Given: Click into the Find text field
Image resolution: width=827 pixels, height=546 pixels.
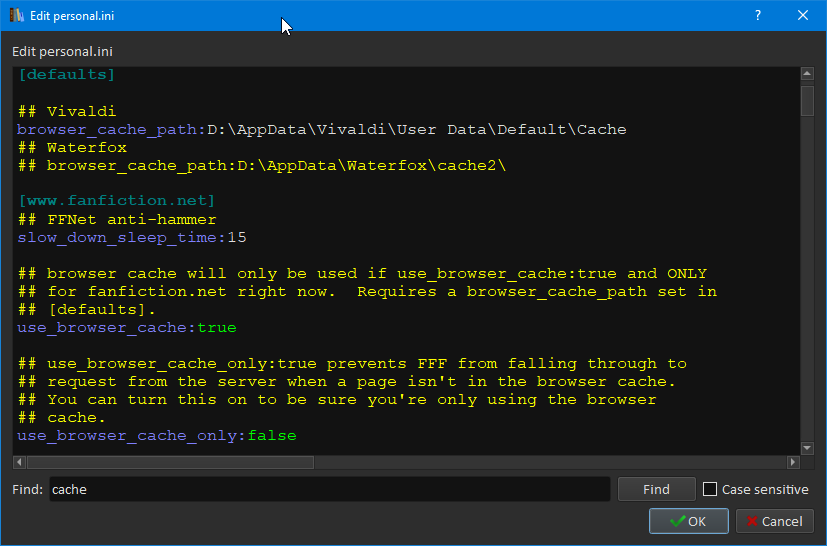Looking at the screenshot, I should pos(328,489).
